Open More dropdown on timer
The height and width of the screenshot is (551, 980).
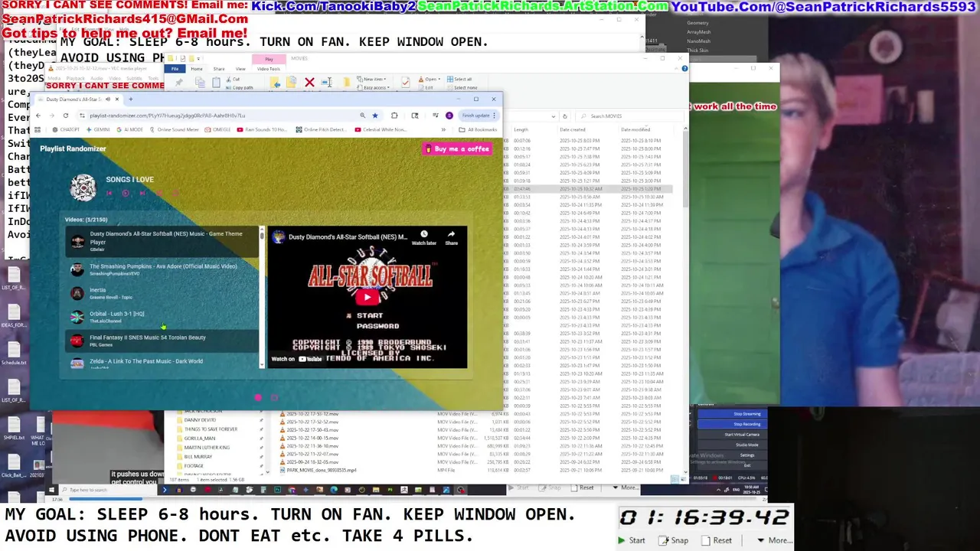click(x=774, y=540)
